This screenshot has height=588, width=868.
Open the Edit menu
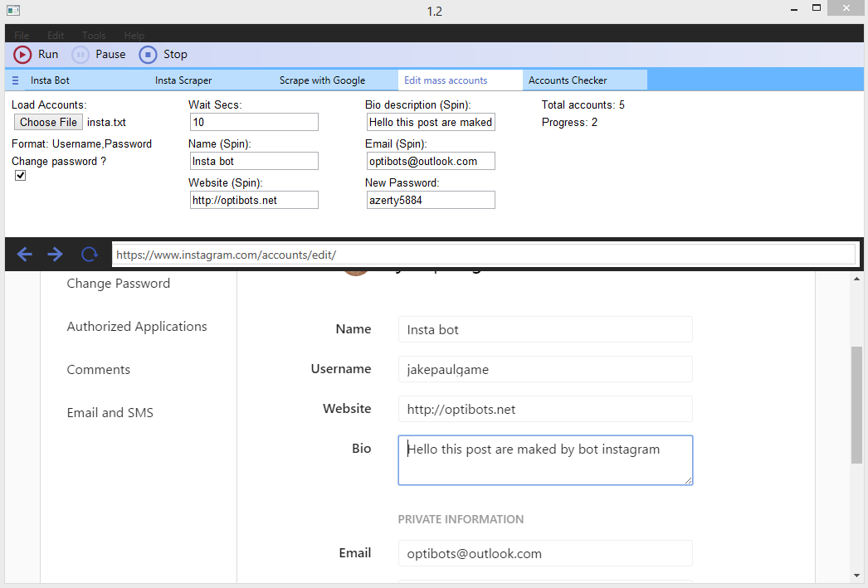(56, 36)
